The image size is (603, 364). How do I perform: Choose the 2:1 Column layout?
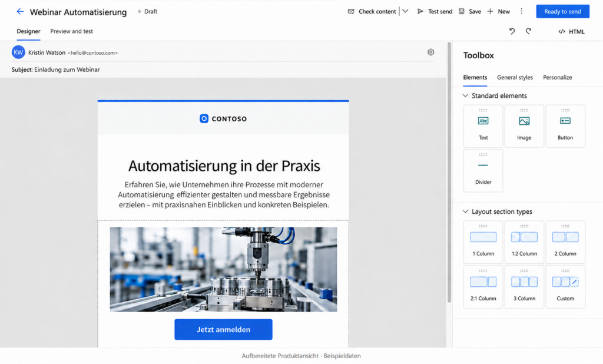(x=483, y=287)
